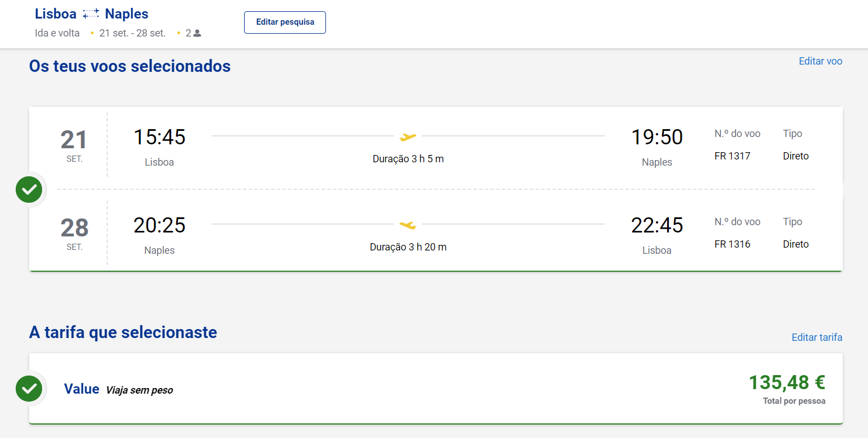868x438 pixels.
Task: Click the yellow outbound plane icon
Action: (x=408, y=136)
